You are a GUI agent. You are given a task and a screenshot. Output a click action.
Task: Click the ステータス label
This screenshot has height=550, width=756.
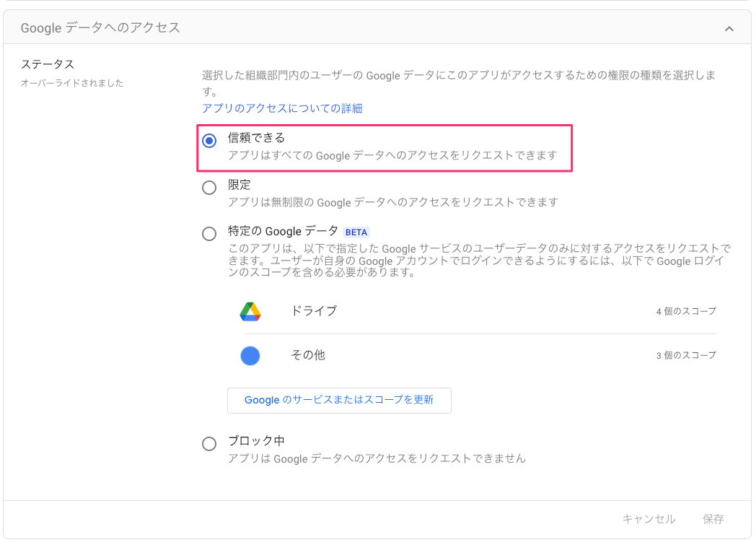coord(48,64)
